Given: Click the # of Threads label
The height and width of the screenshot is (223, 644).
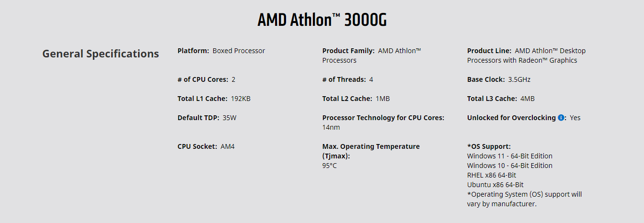Looking at the screenshot, I should (344, 79).
